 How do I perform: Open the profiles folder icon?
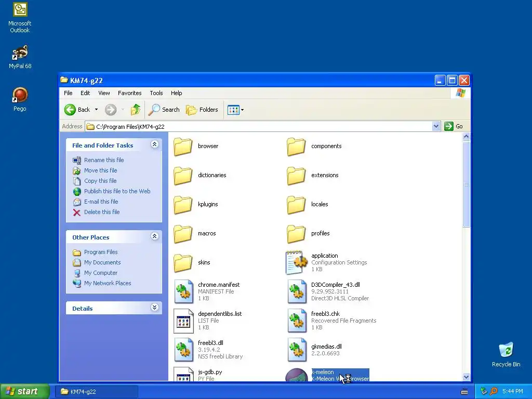tap(296, 234)
